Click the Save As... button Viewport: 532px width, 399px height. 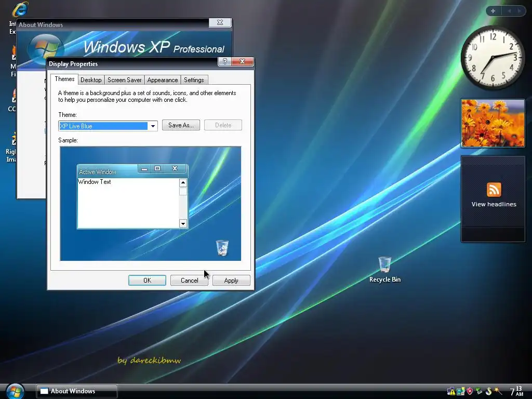181,125
